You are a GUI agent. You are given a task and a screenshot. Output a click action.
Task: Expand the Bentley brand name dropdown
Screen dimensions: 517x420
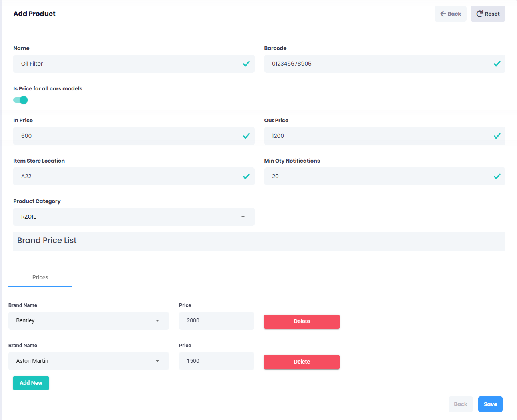88,321
